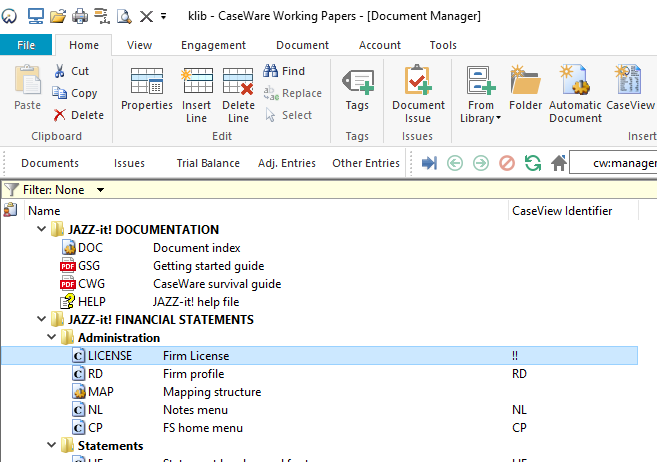Click the red X Delete command
This screenshot has height=462, width=657.
[78, 115]
